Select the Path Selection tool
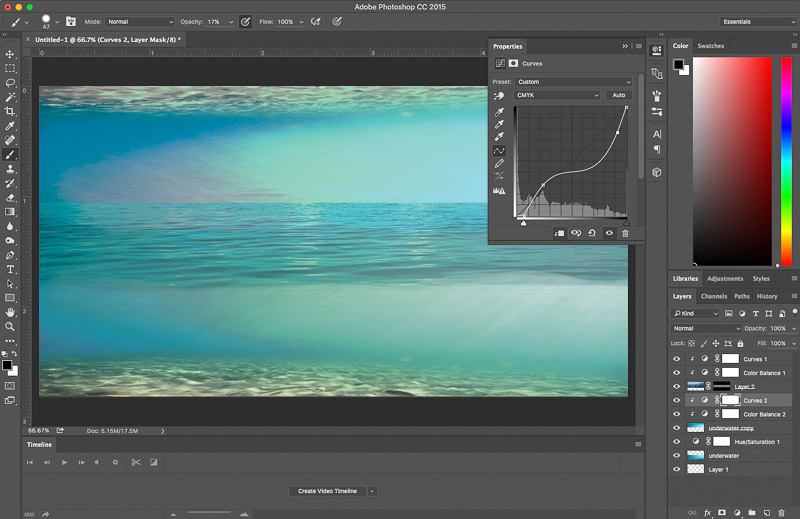This screenshot has height=519, width=800. tap(10, 284)
